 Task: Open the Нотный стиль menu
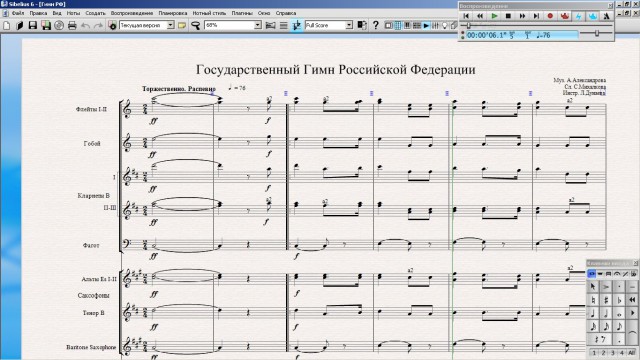209,13
